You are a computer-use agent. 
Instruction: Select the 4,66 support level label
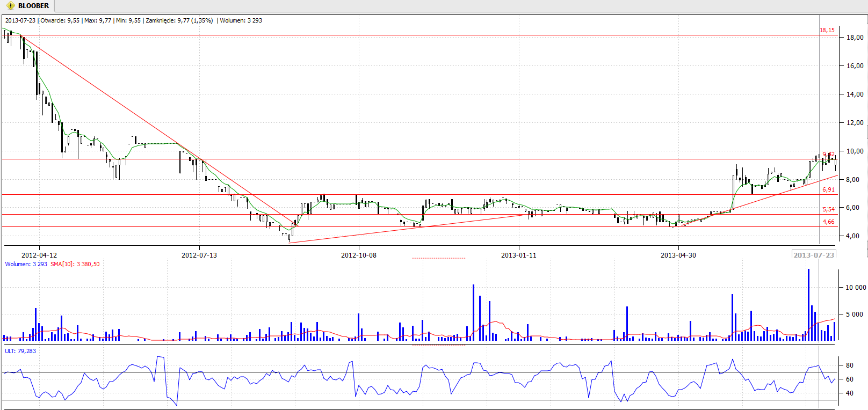point(828,222)
